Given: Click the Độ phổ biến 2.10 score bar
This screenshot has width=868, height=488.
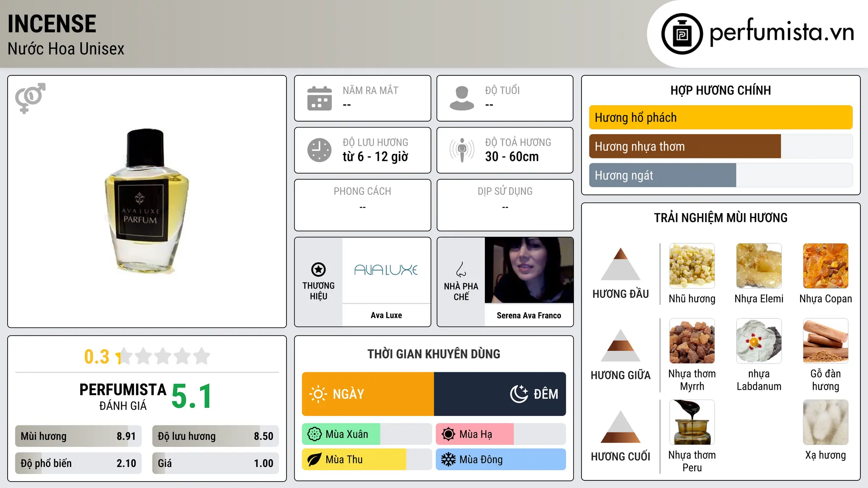Looking at the screenshot, I should [x=78, y=463].
